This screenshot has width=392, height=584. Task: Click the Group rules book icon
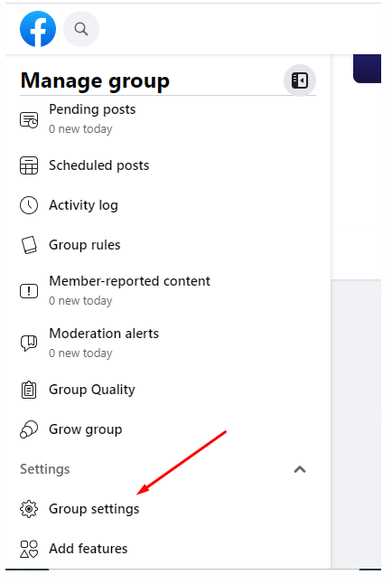29,245
